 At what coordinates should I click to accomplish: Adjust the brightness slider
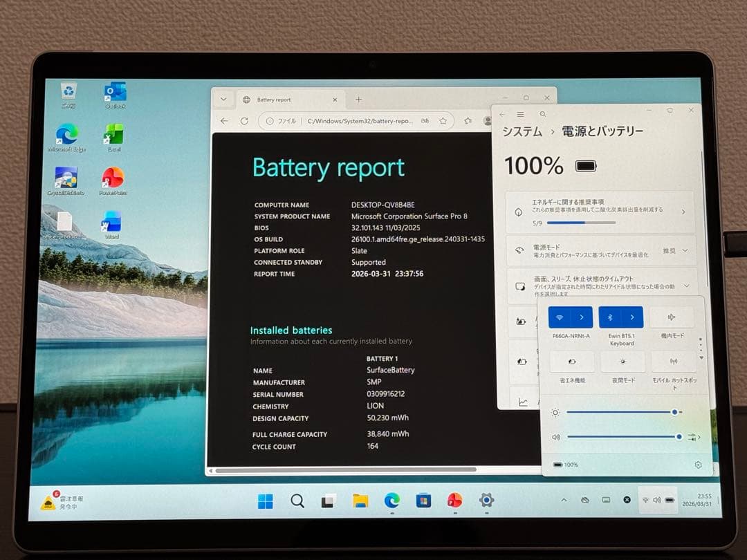pyautogui.click(x=625, y=412)
